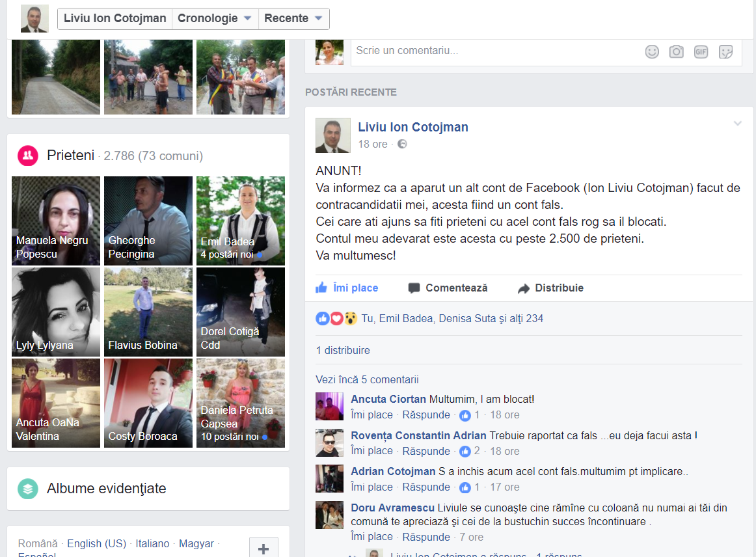Click like count icon on Rovența's comment
This screenshot has width=756, height=557.
point(465,452)
